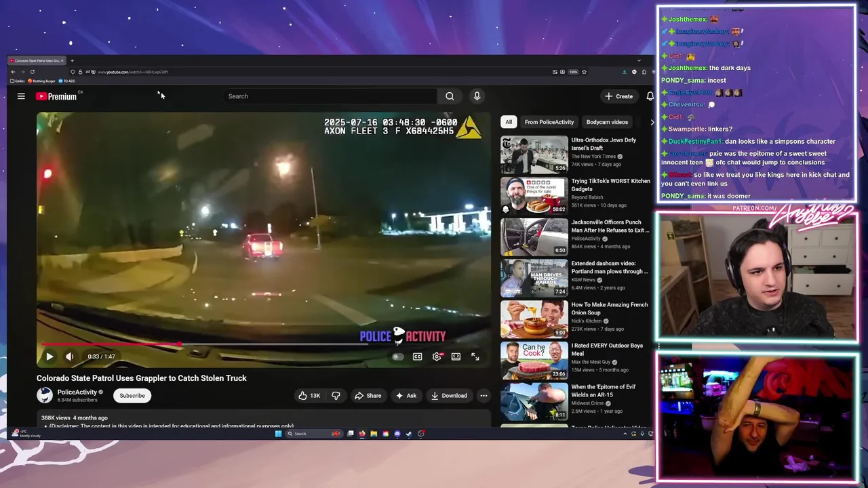
Task: Open Steam icon in taskbar
Action: [409, 434]
